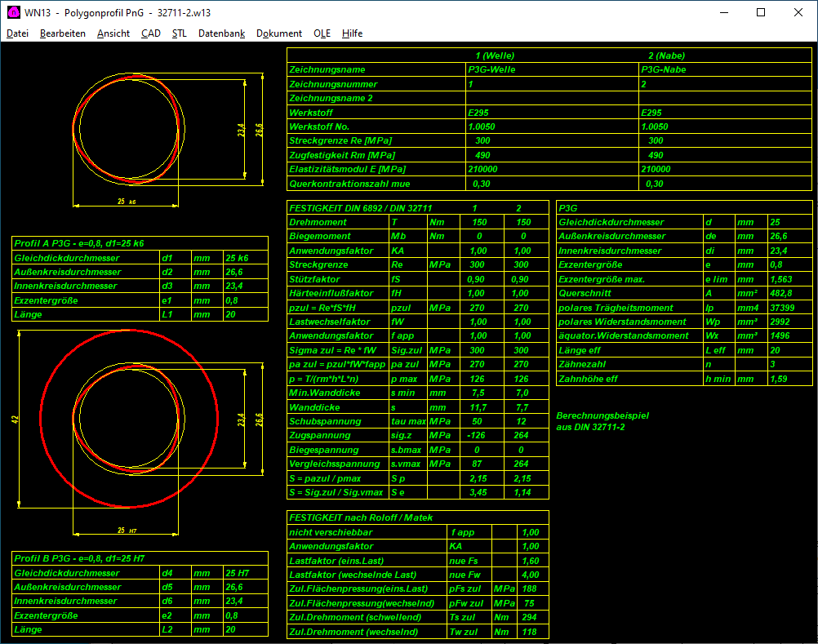818x644 pixels.
Task: Click the WN13 app icon in title bar
Action: click(x=13, y=12)
